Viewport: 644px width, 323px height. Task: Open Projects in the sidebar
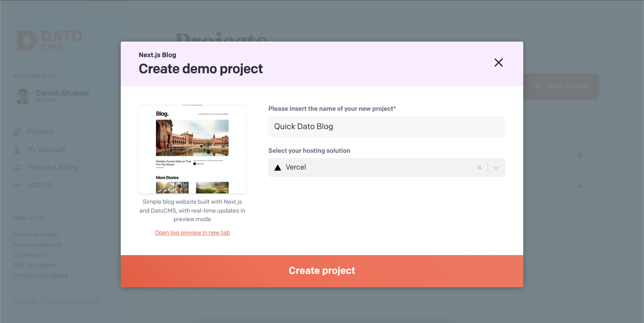(41, 132)
